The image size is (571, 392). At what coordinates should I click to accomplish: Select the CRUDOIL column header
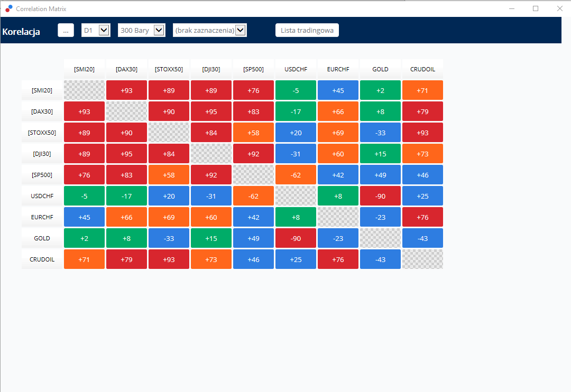point(422,69)
